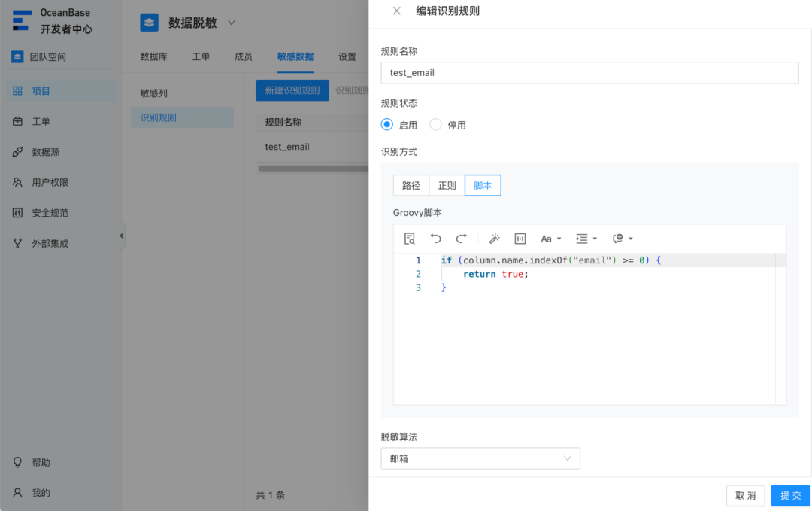The image size is (812, 511).
Task: Click the 规则名称 input field
Action: 589,73
